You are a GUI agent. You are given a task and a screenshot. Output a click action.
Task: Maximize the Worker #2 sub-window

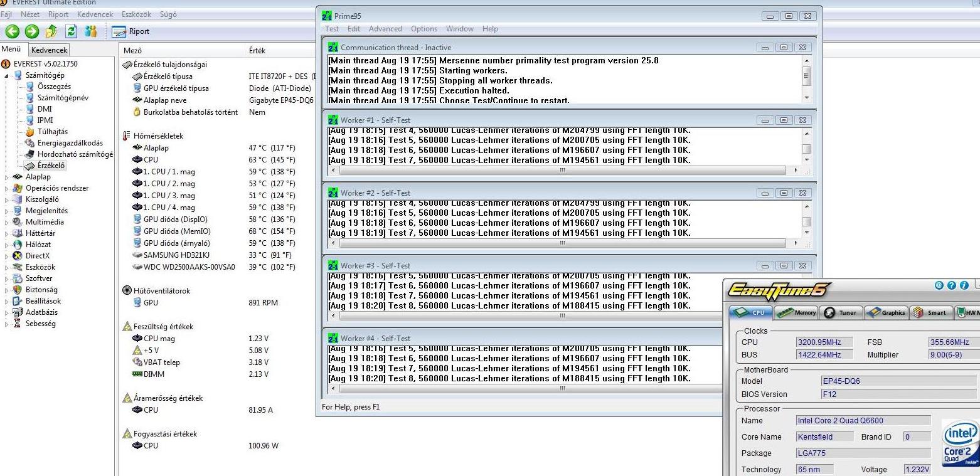(784, 193)
